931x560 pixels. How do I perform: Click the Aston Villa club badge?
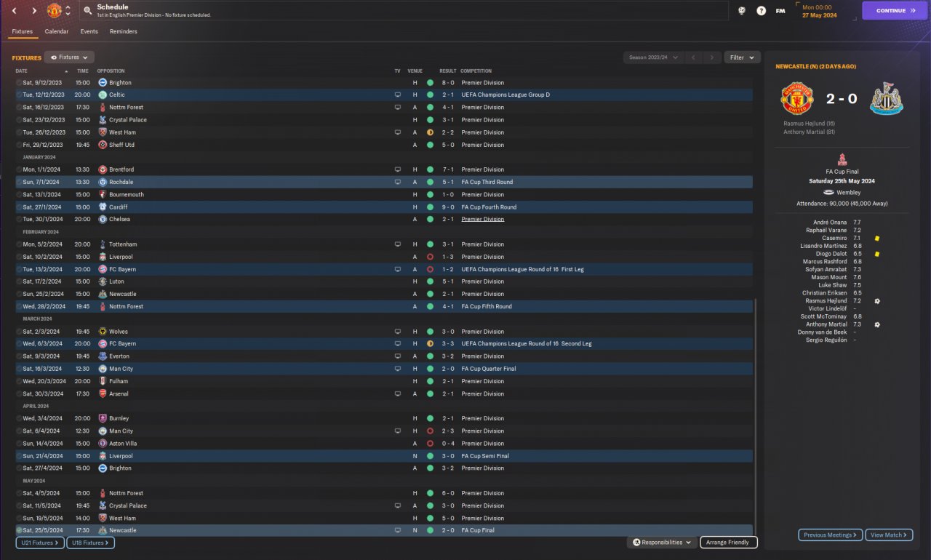coord(103,444)
